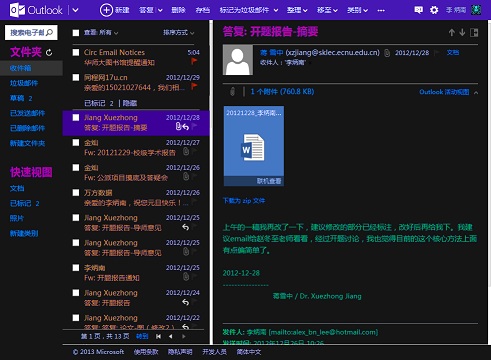Click the more options ellipsis icon

pos(381,10)
